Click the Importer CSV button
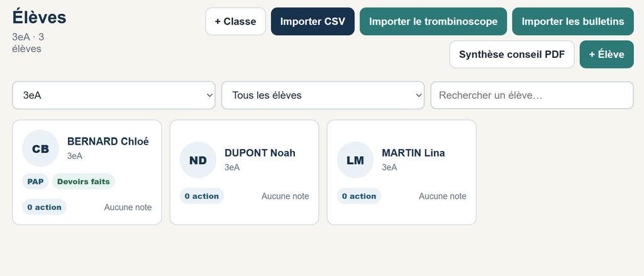This screenshot has height=276, width=644. click(313, 21)
